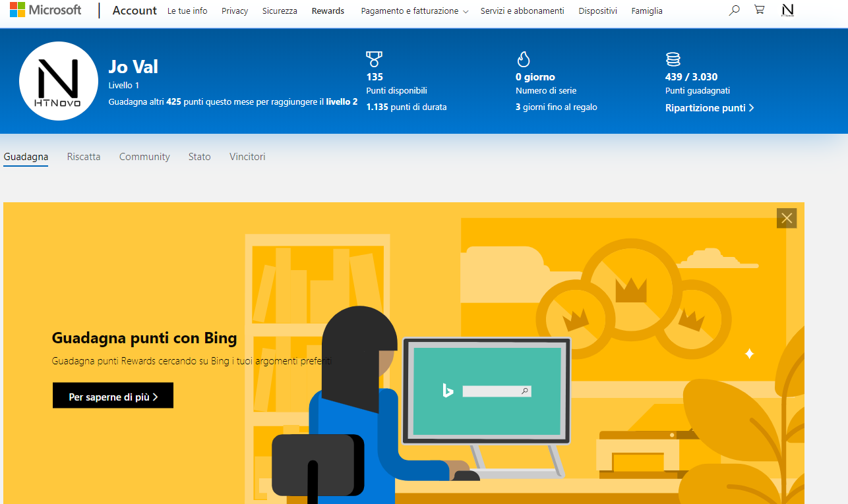The height and width of the screenshot is (504, 848).
Task: Open Rewards menu item
Action: [328, 11]
